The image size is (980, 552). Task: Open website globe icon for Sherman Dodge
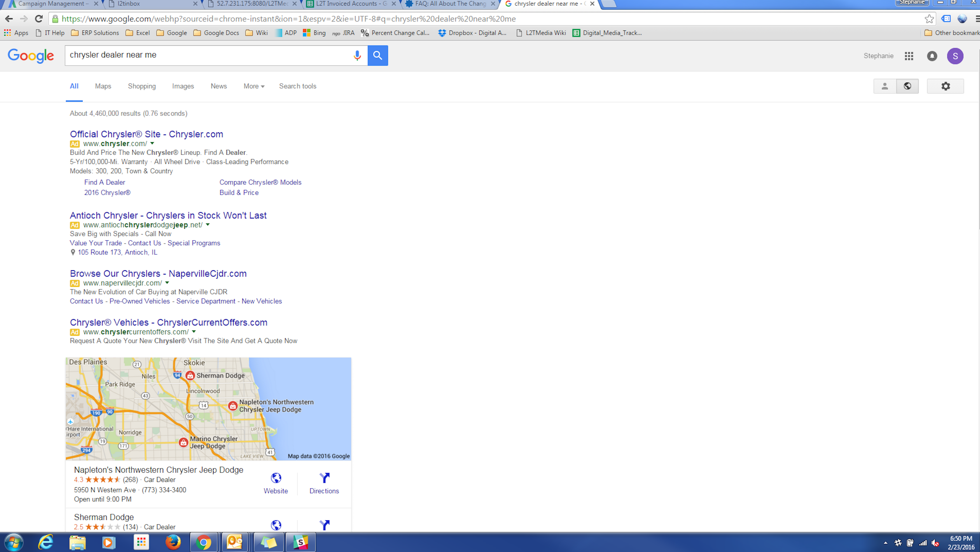[276, 525]
